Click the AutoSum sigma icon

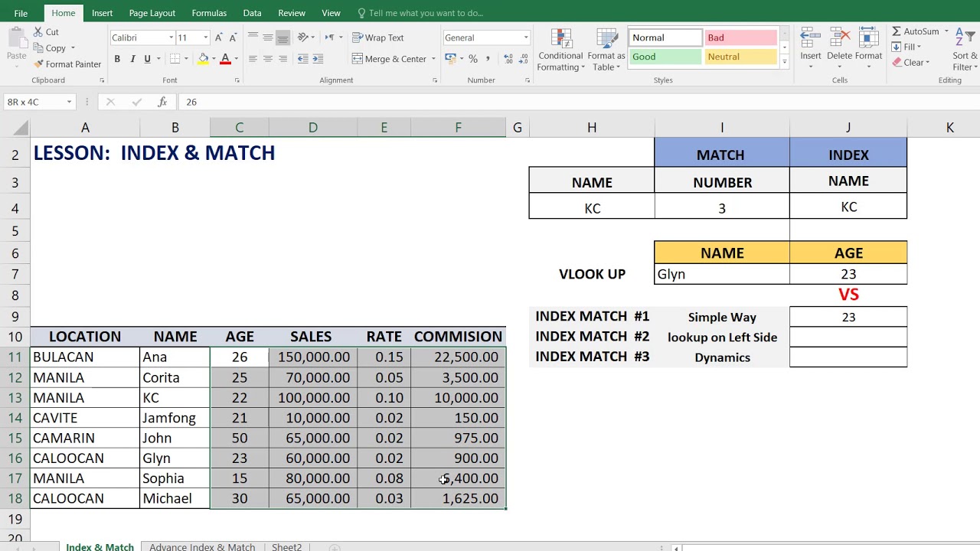(897, 31)
